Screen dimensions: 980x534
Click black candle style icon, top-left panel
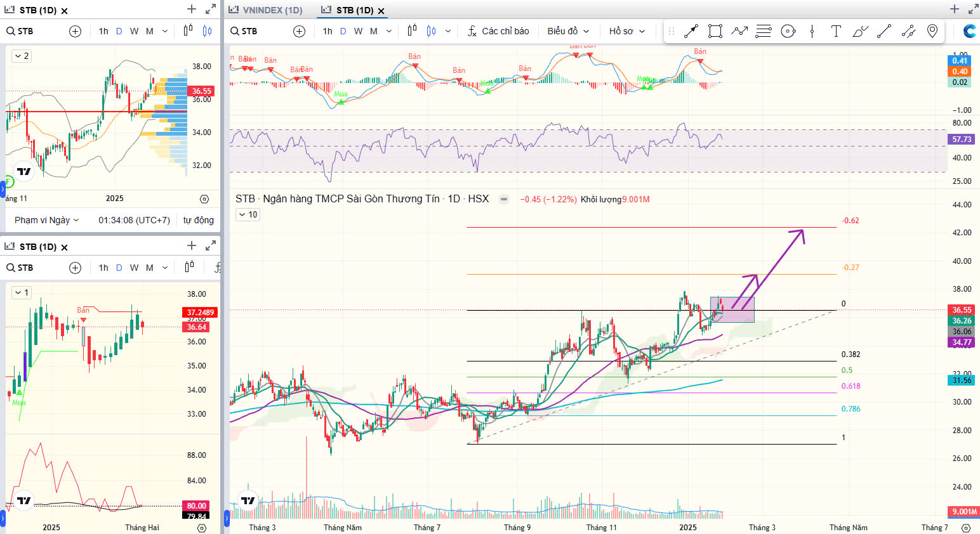tap(188, 30)
